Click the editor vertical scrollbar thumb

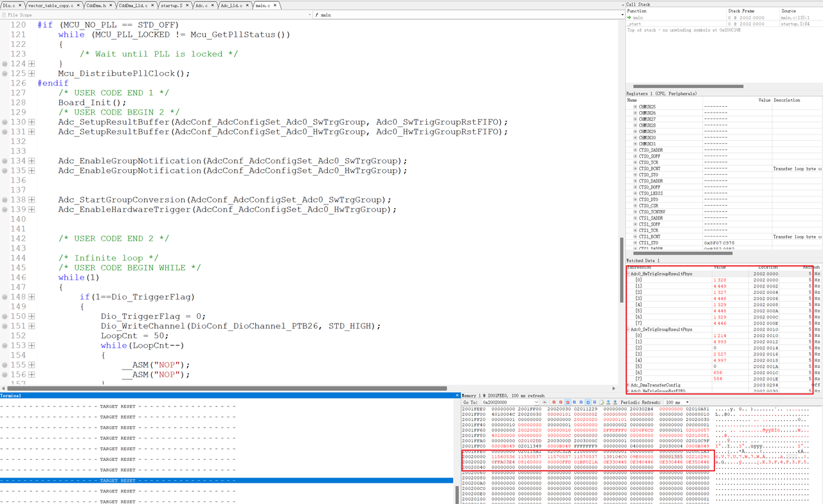622,269
